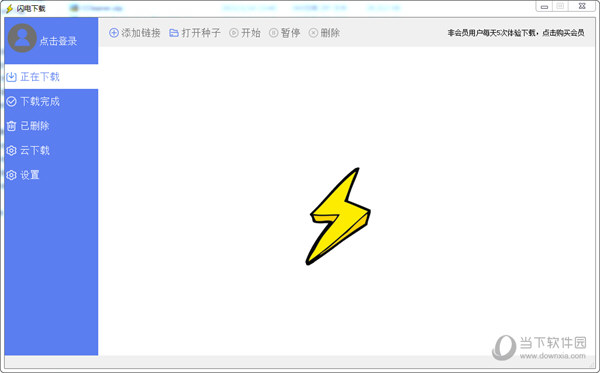Click the lightning bolt logo in center
The image size is (600, 373).
[338, 216]
